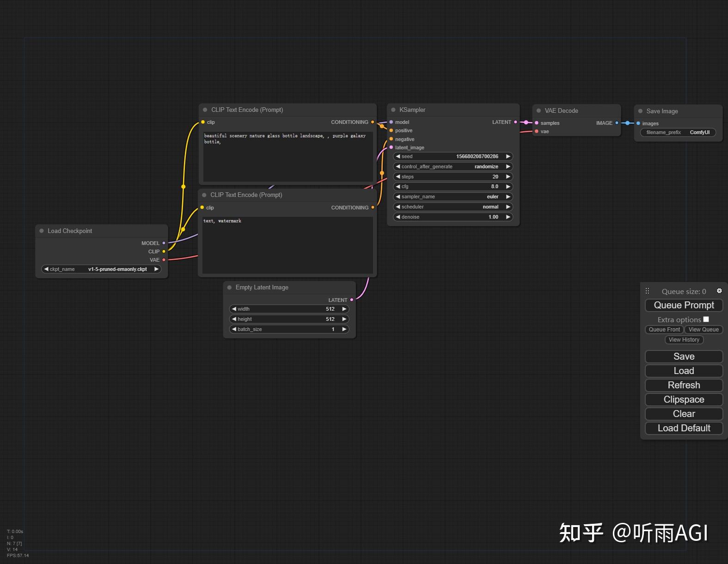Collapse the KSampler node using its title dot
Screen dimensions: 728x564
click(x=393, y=110)
